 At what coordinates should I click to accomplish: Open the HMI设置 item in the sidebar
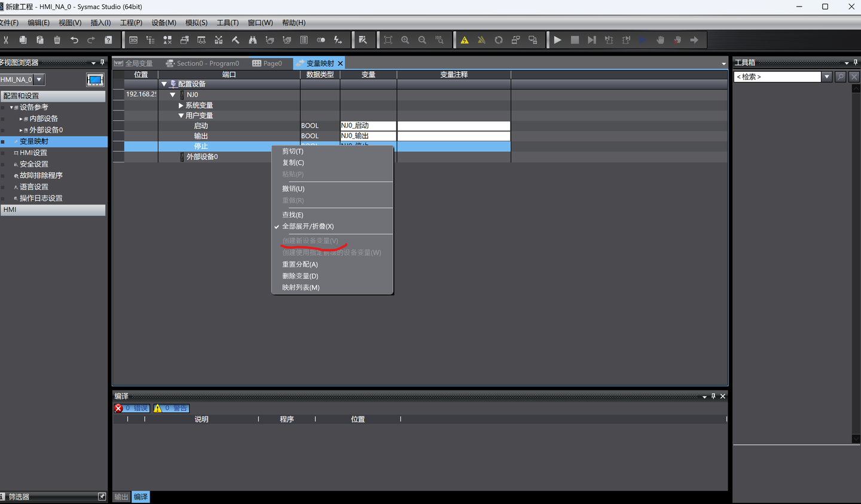click(x=33, y=153)
